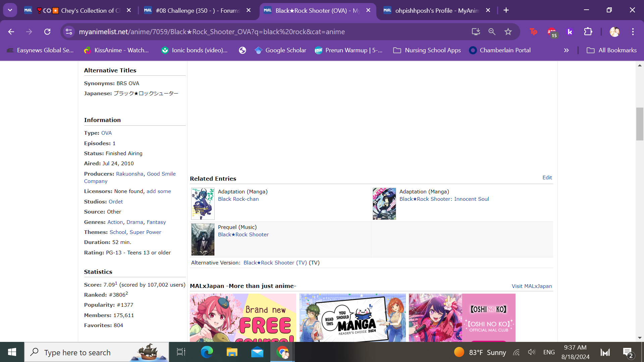
Task: Click the page vertical scrollbar thumb
Action: pos(640,124)
